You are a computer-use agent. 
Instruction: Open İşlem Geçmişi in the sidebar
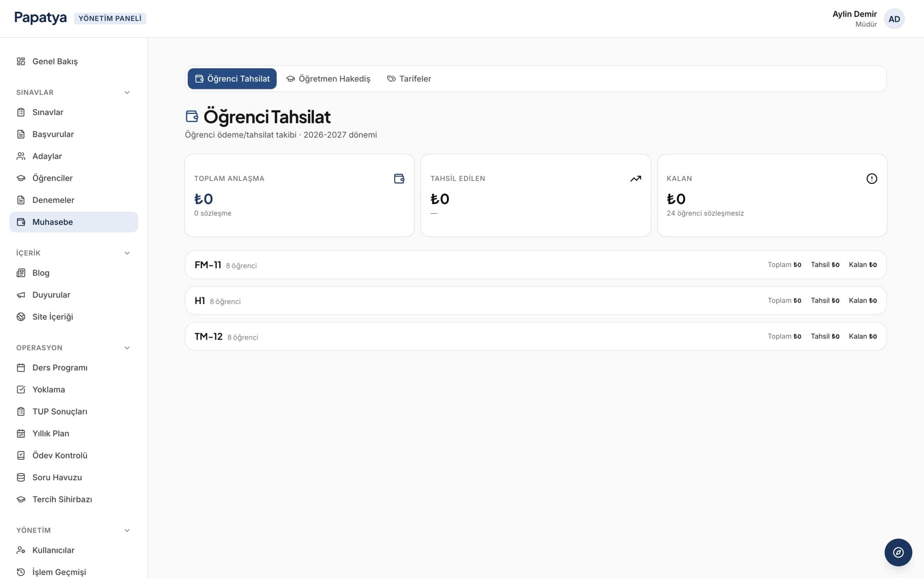pyautogui.click(x=73, y=572)
